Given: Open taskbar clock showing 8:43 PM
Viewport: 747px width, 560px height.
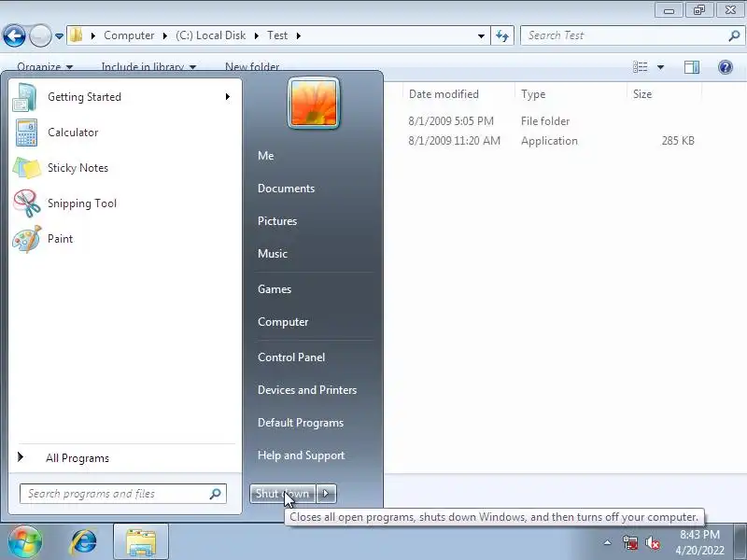Looking at the screenshot, I should tap(699, 542).
